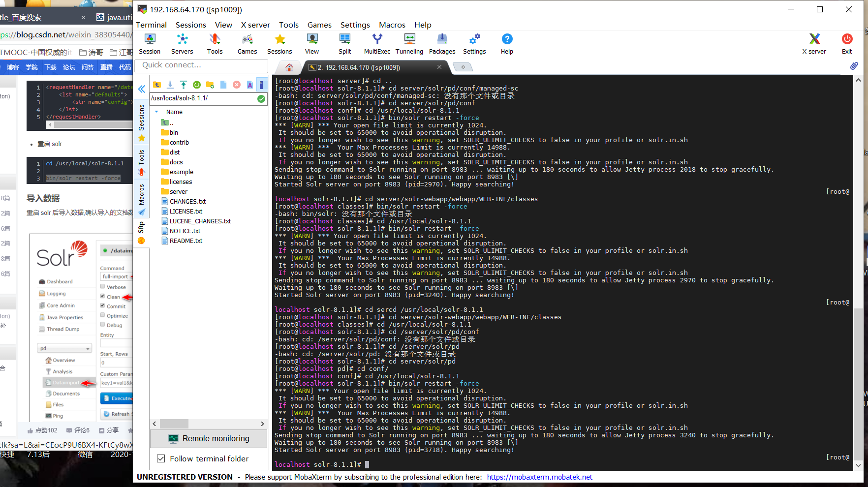Open a new terminal tab button
The image size is (868, 487).
(463, 67)
